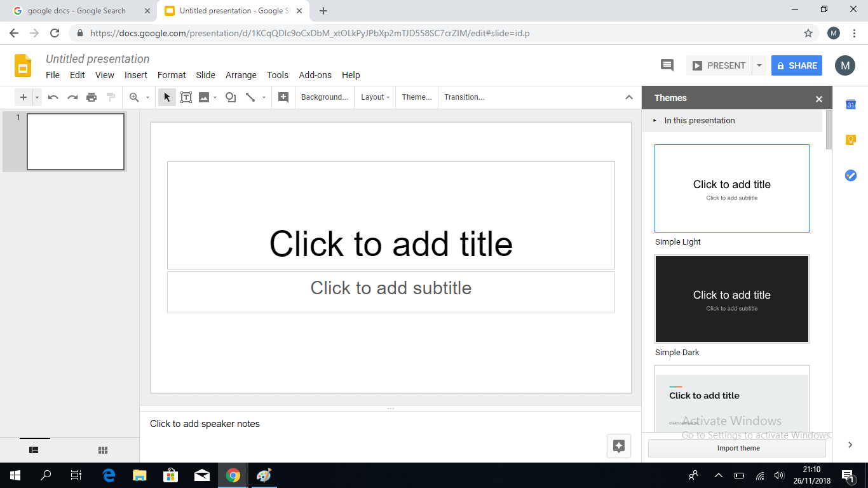Apply the Simple Dark theme
868x488 pixels.
click(731, 299)
